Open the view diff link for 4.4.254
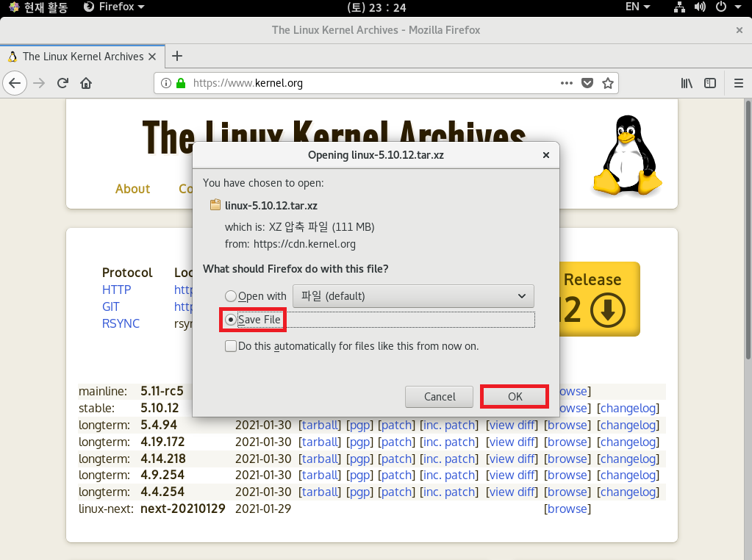 tap(512, 492)
